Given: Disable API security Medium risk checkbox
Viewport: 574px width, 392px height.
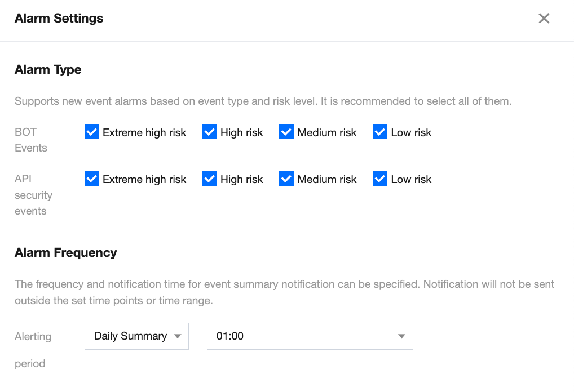Looking at the screenshot, I should [286, 179].
